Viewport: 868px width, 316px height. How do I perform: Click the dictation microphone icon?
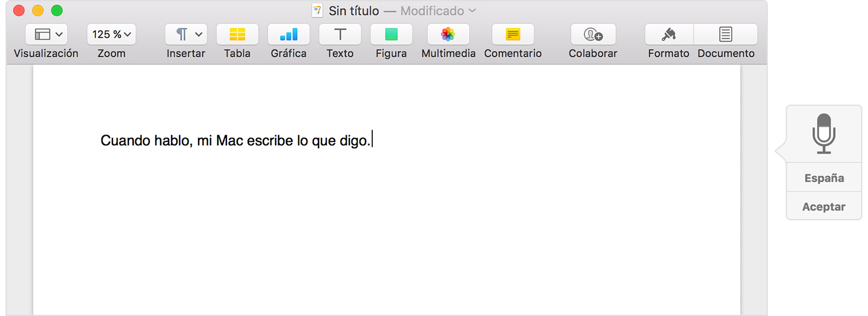pos(823,134)
